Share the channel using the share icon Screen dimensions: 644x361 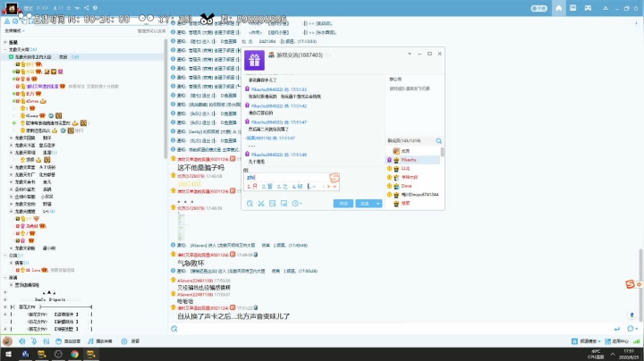coord(86,8)
